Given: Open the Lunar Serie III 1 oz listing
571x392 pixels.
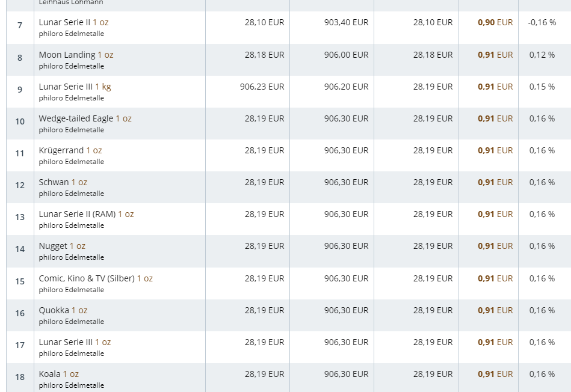Looking at the screenshot, I should (75, 342).
